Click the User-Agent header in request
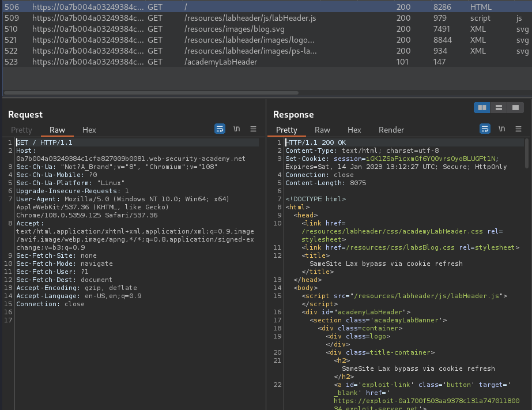The width and height of the screenshot is (532, 410). (x=123, y=207)
